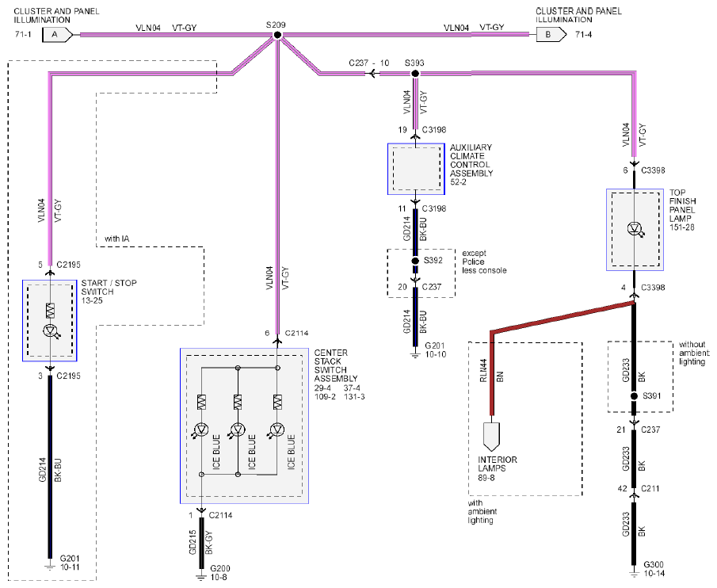Viewport: 717px width, 588px height.
Task: Open the Auxiliary Climate Control Assembly box
Action: pos(416,169)
